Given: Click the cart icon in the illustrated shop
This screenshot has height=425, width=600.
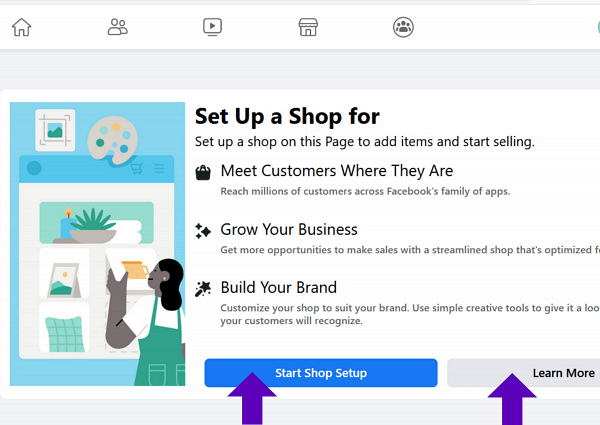Looking at the screenshot, I should [x=137, y=168].
